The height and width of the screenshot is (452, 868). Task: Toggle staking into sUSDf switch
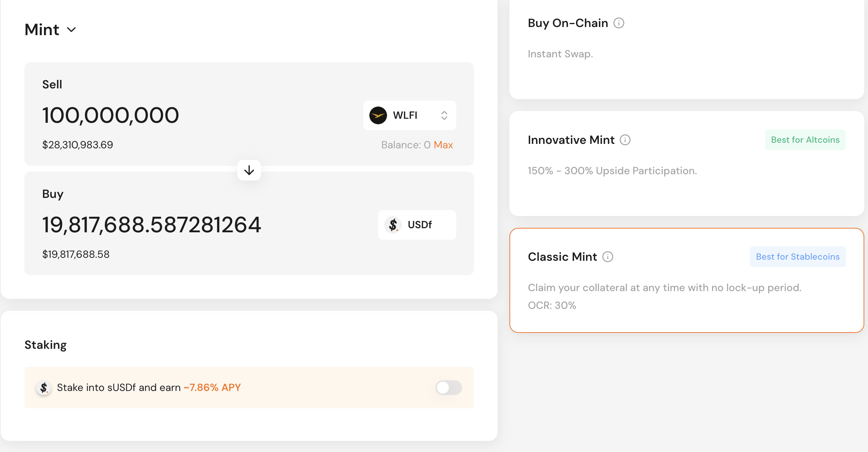click(449, 388)
